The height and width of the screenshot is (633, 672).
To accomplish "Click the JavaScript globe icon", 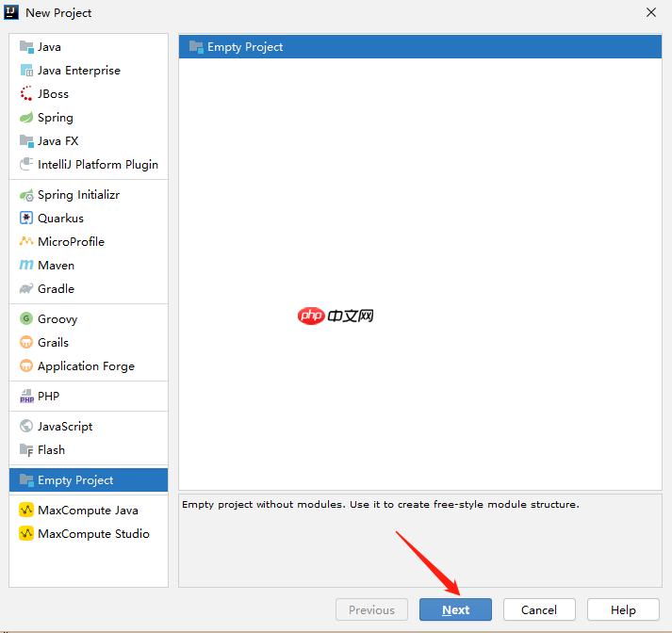I will (x=26, y=426).
